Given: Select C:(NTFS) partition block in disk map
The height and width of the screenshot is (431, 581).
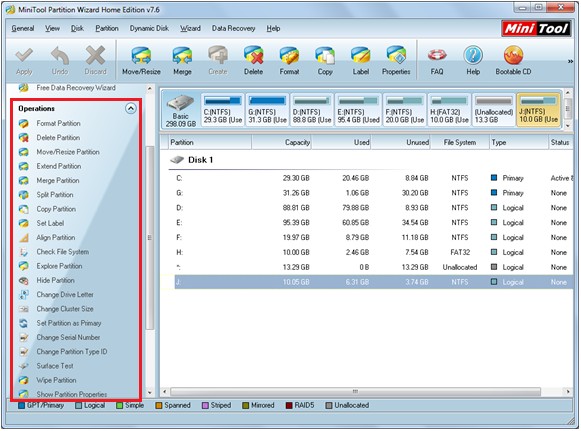Looking at the screenshot, I should pos(223,110).
